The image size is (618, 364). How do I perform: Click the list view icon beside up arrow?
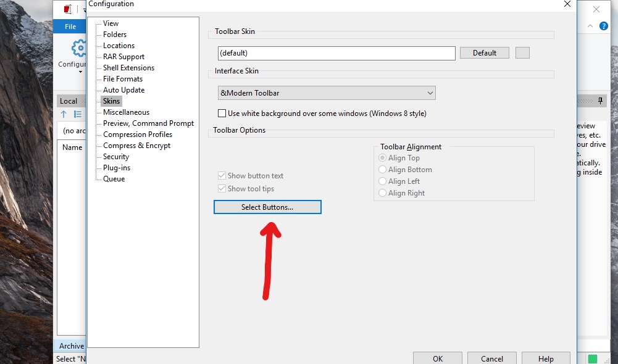[78, 114]
